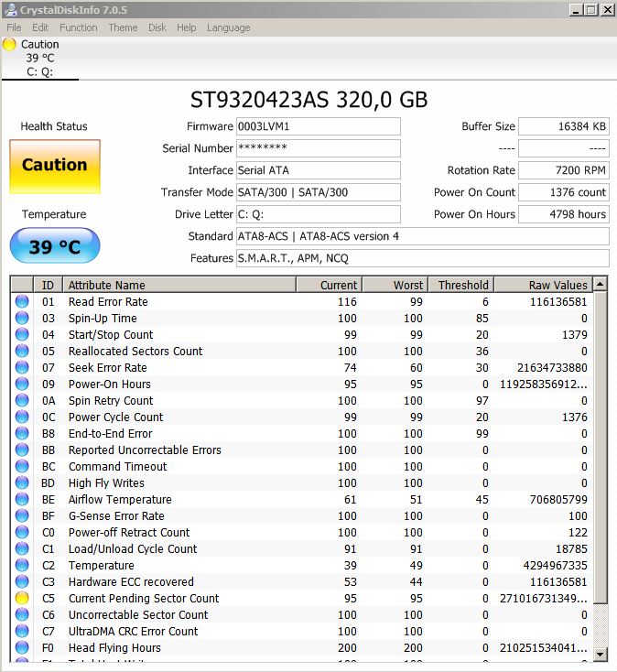The height and width of the screenshot is (672, 617).
Task: Click blue status icon for Spin-Up Time
Action: click(x=22, y=318)
